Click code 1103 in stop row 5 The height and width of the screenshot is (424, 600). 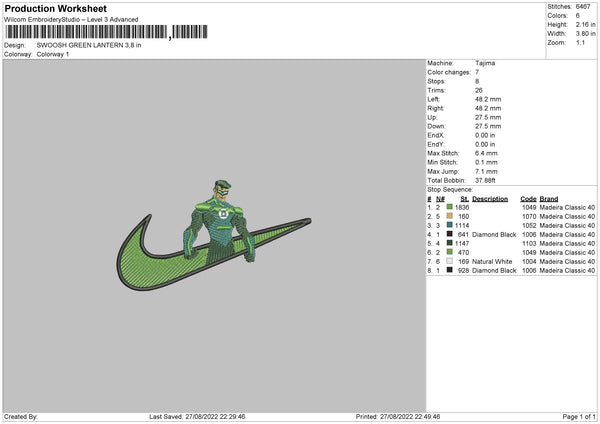point(529,243)
